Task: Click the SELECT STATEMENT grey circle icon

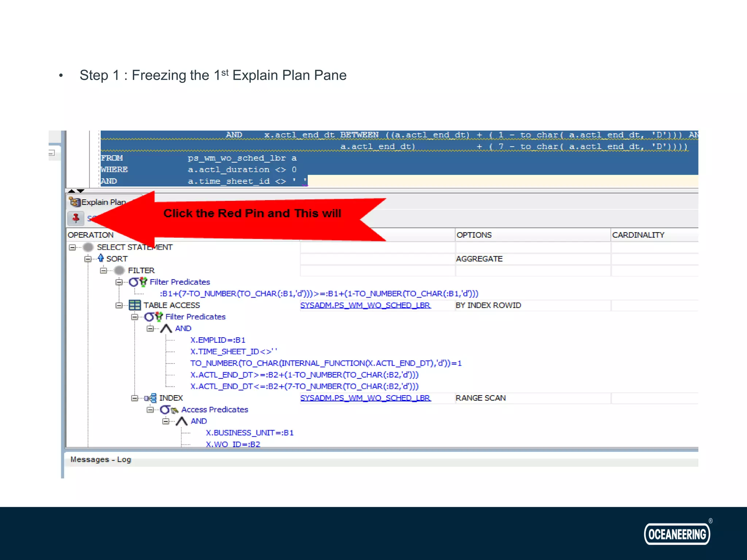Action: (88, 247)
